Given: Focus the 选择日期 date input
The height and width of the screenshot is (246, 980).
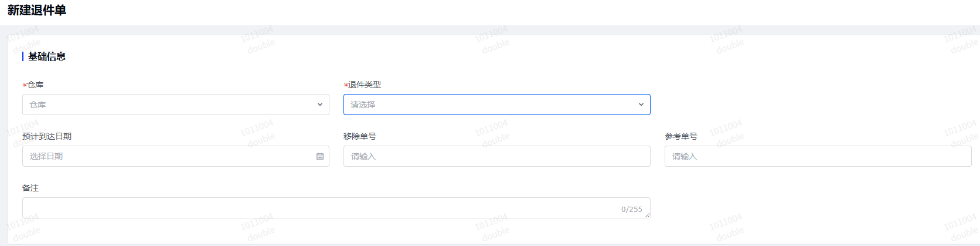Looking at the screenshot, I should (164, 156).
